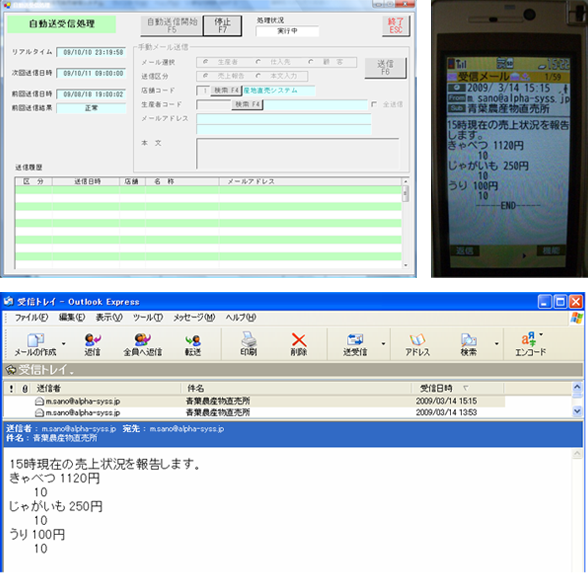Open the ヘルプ(H) menu
Screen dimensions: 588x573
(240, 318)
